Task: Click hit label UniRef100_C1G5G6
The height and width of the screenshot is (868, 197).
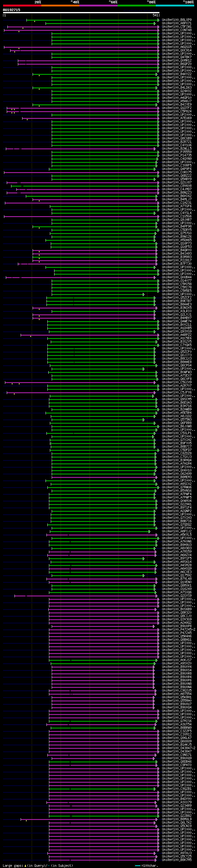Action: click(177, 216)
